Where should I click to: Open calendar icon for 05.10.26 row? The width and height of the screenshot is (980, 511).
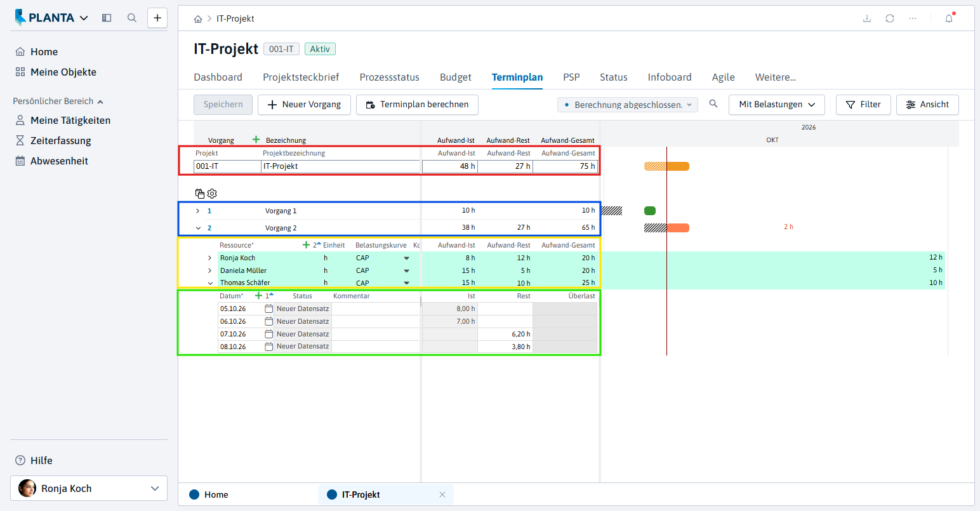click(x=269, y=309)
